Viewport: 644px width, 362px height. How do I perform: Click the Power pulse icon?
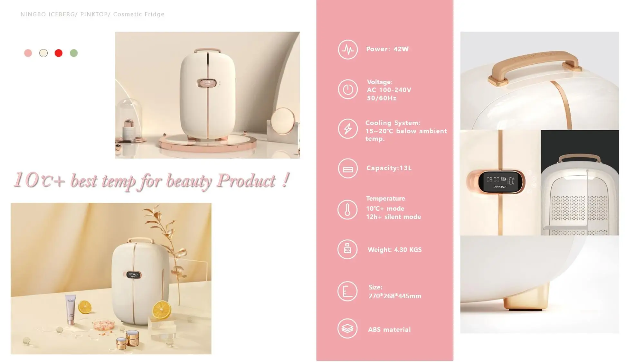(x=348, y=50)
